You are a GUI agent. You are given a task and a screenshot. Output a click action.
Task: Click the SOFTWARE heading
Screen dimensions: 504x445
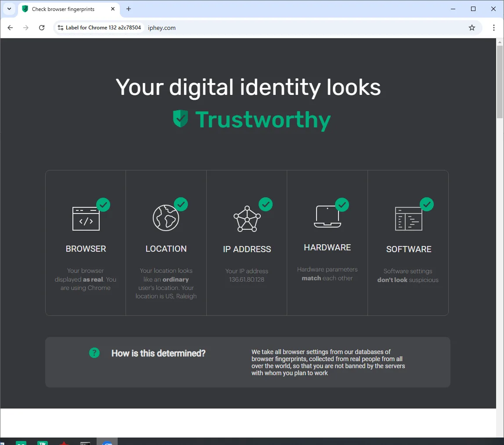409,249
